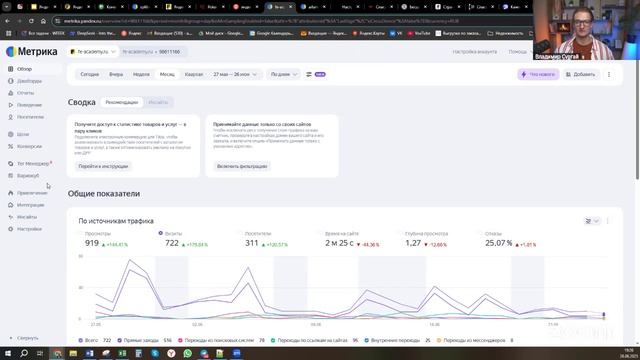Image resolution: width=640 pixels, height=360 pixels.
Task: Open Windows taskbar search
Action: (x=24, y=353)
